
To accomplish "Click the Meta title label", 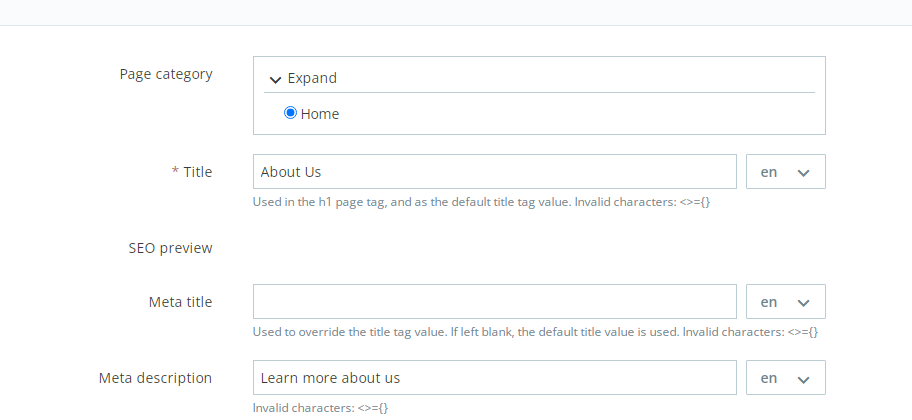I will (179, 302).
